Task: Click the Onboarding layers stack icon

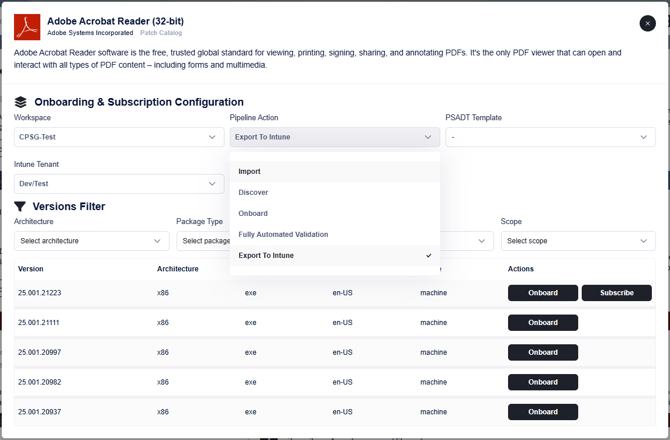Action: click(x=21, y=102)
